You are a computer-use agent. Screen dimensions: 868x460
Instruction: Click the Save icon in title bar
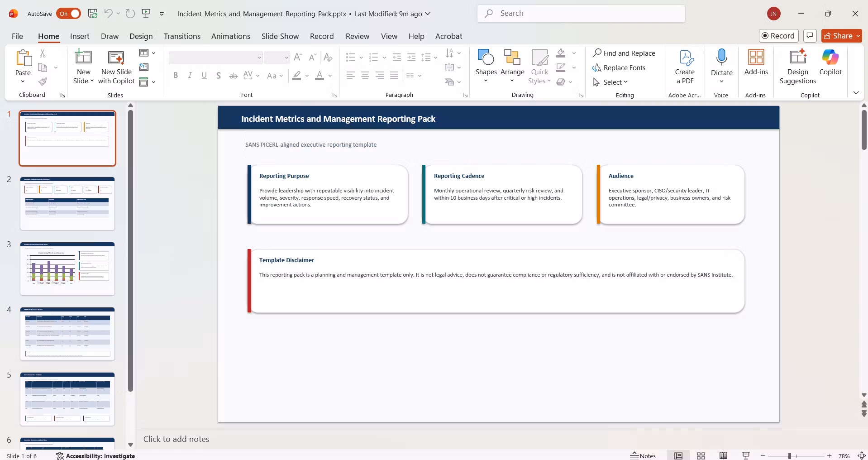pyautogui.click(x=93, y=14)
